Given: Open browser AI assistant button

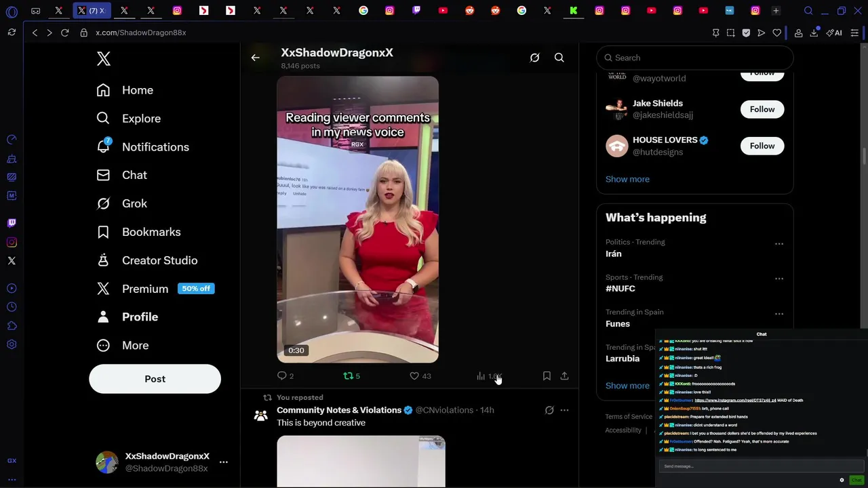Looking at the screenshot, I should click(834, 33).
